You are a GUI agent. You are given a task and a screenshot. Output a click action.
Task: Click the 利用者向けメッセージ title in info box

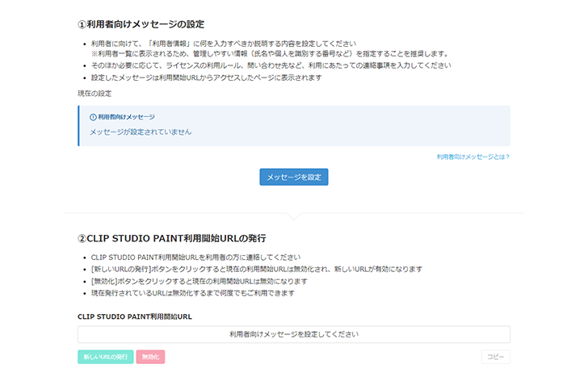pos(126,117)
